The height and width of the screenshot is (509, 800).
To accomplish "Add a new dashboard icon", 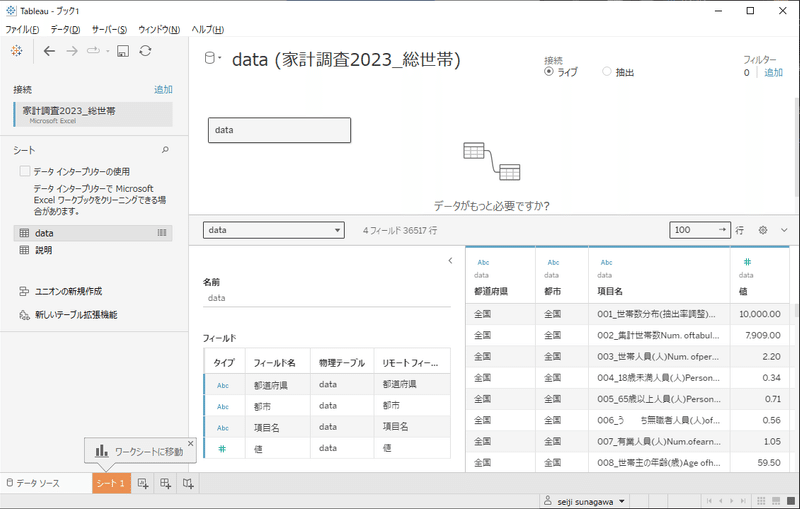I will point(165,483).
